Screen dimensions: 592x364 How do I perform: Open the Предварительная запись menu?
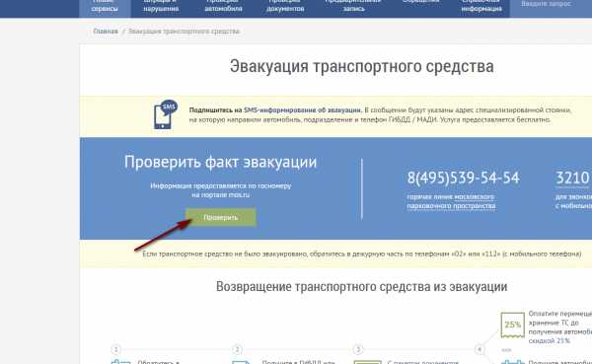click(x=353, y=7)
